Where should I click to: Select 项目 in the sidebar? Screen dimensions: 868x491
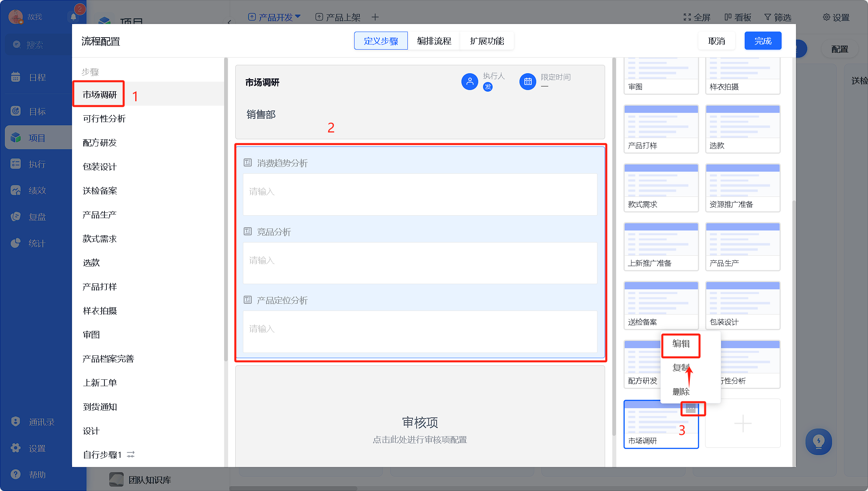pos(38,138)
